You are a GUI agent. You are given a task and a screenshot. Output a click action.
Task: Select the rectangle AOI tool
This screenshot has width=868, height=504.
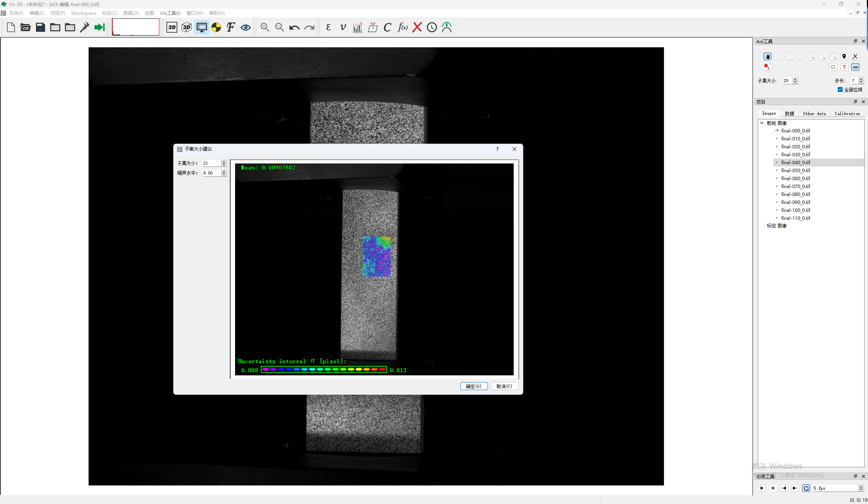tap(778, 56)
